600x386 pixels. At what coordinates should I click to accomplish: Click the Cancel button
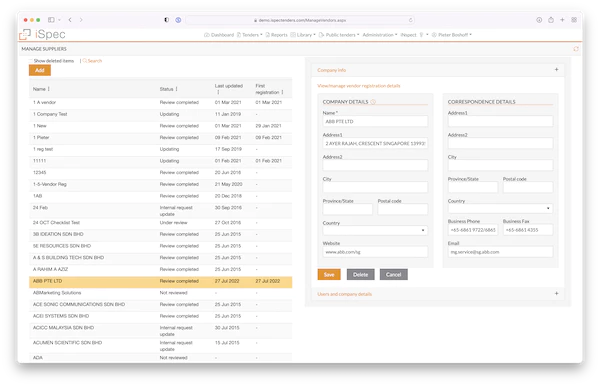click(393, 274)
